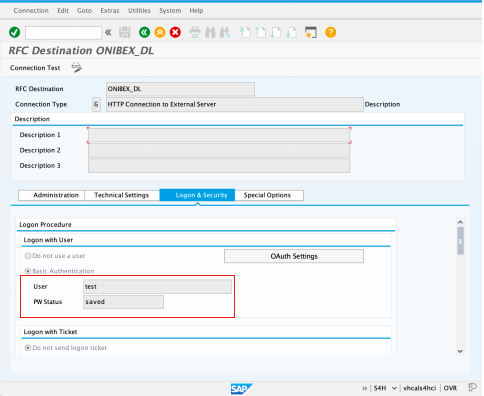Click the status bar message flag icon

coord(472,388)
